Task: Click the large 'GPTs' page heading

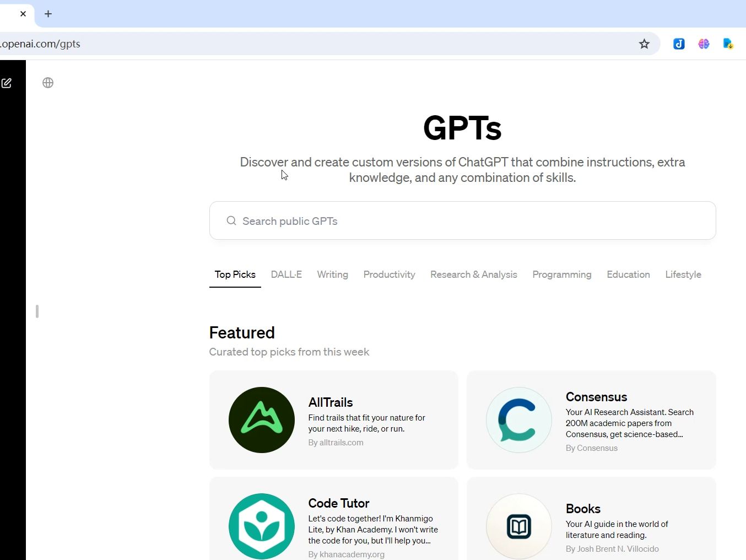Action: pos(462,128)
